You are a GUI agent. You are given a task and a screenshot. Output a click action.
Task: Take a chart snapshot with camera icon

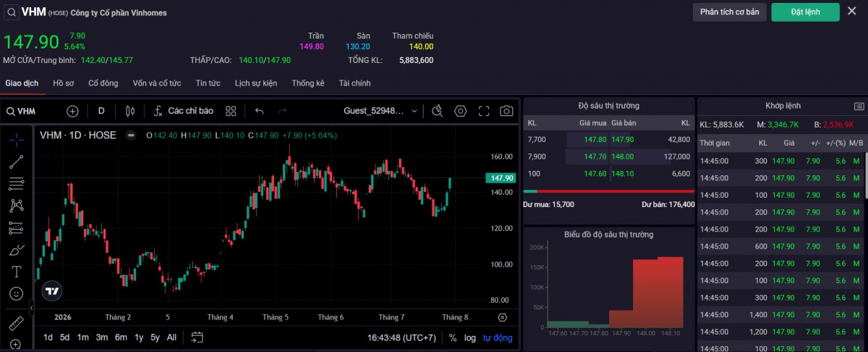[506, 111]
